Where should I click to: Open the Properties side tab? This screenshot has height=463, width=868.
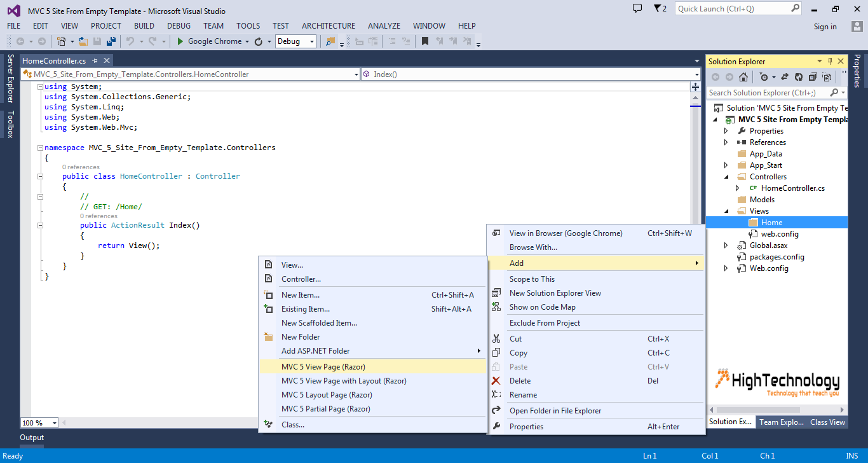coord(857,71)
